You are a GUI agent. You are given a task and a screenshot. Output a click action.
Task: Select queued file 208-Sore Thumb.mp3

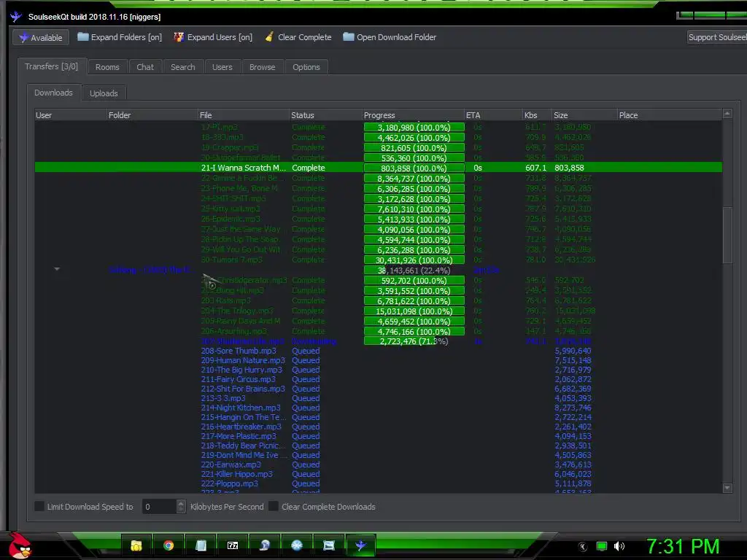239,351
